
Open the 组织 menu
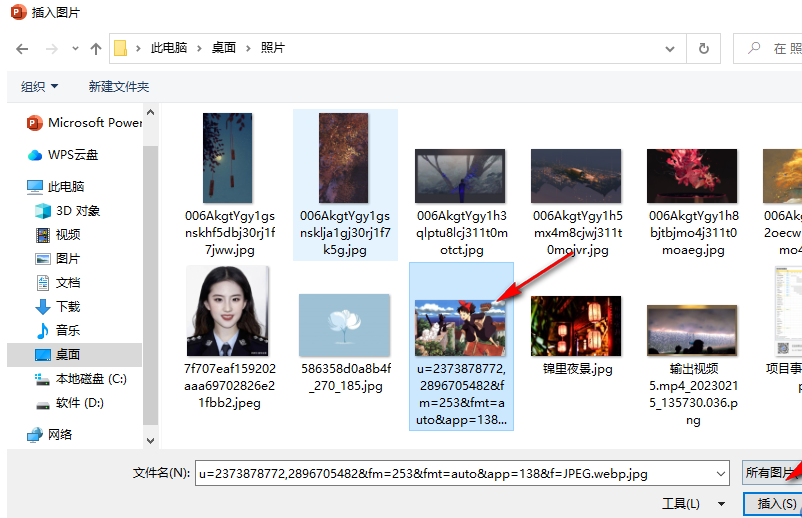(39, 86)
